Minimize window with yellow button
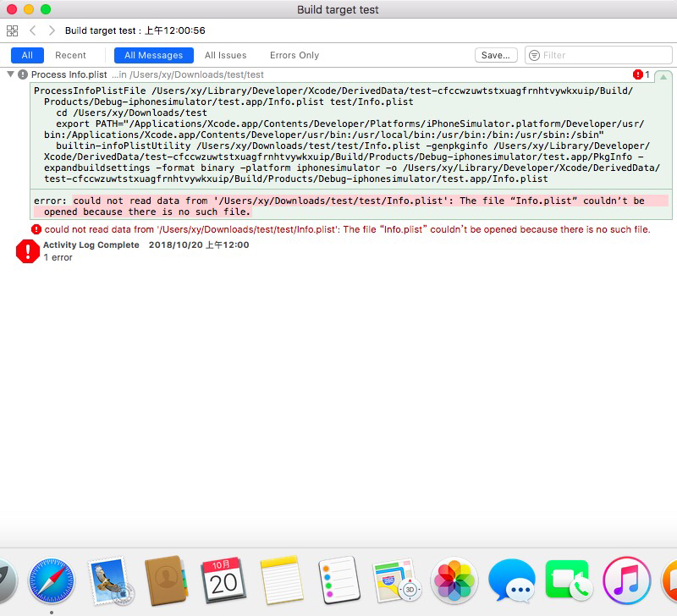The image size is (677, 616). click(29, 9)
